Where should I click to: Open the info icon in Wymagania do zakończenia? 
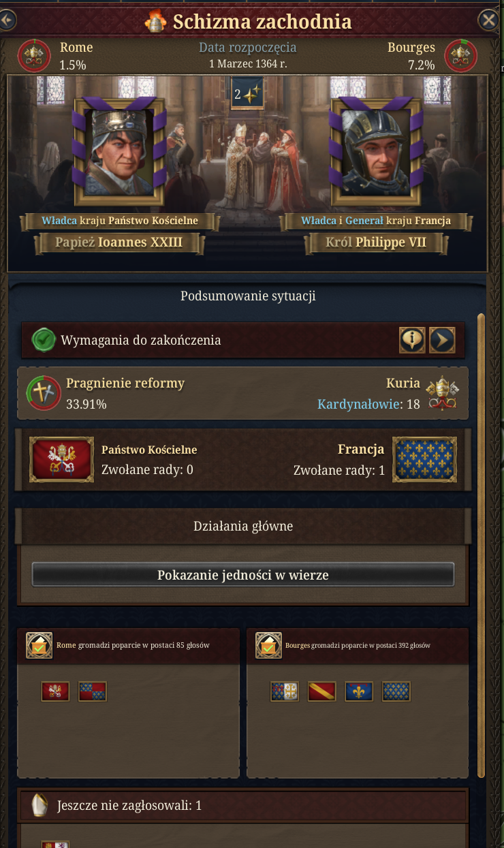pos(412,339)
